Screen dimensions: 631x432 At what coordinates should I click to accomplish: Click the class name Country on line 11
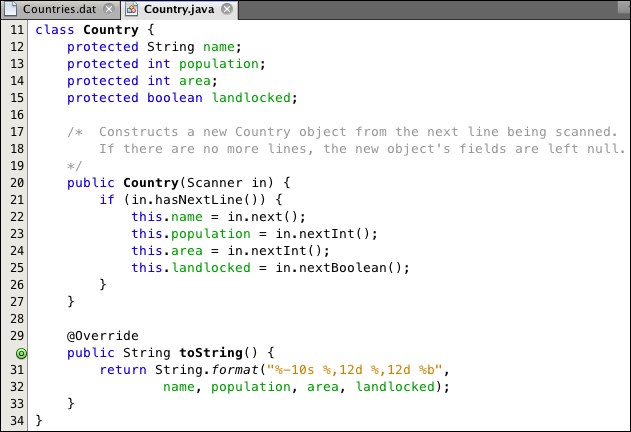coord(111,30)
